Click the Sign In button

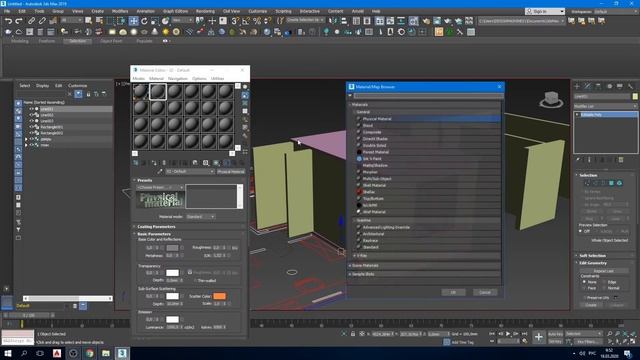[545, 11]
